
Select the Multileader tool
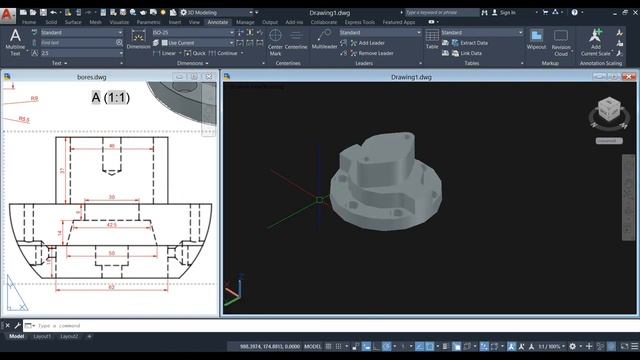[324, 39]
